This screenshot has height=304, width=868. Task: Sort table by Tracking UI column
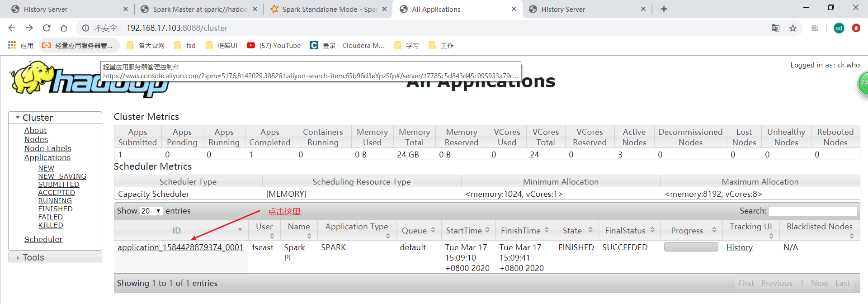(x=751, y=231)
